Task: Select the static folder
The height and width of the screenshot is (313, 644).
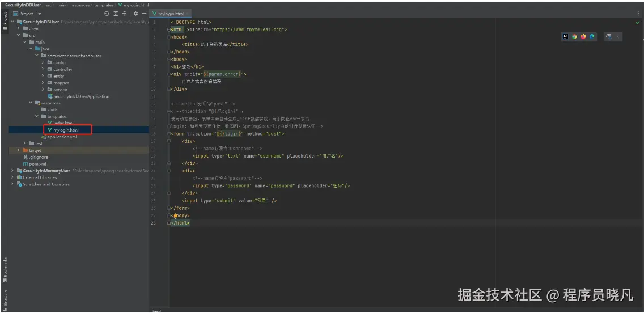Action: [50, 109]
